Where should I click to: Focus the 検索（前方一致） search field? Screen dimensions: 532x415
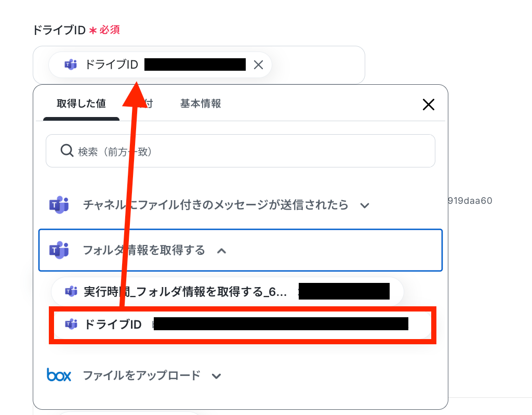coord(241,151)
